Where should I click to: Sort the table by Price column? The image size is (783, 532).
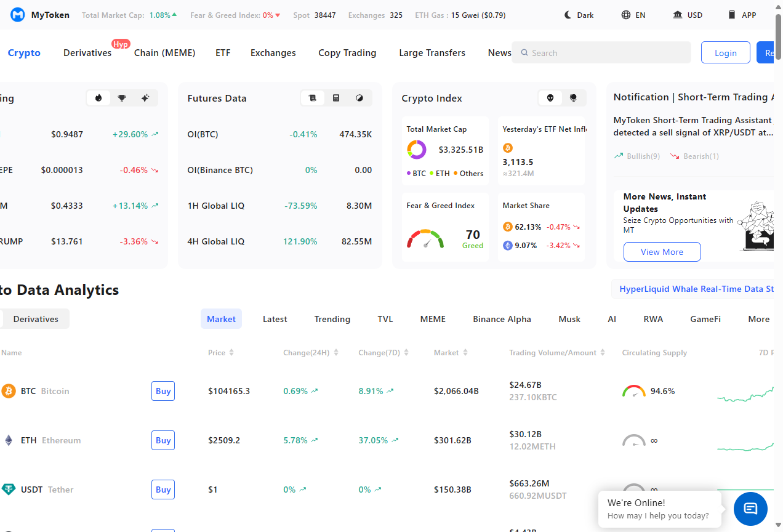tap(220, 352)
